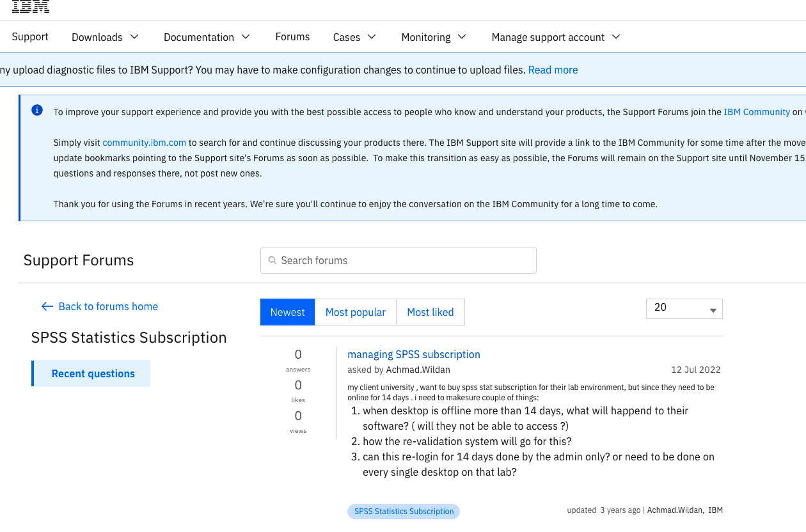806x532 pixels.
Task: Click the back arrow icon beside forums home
Action: click(x=47, y=306)
